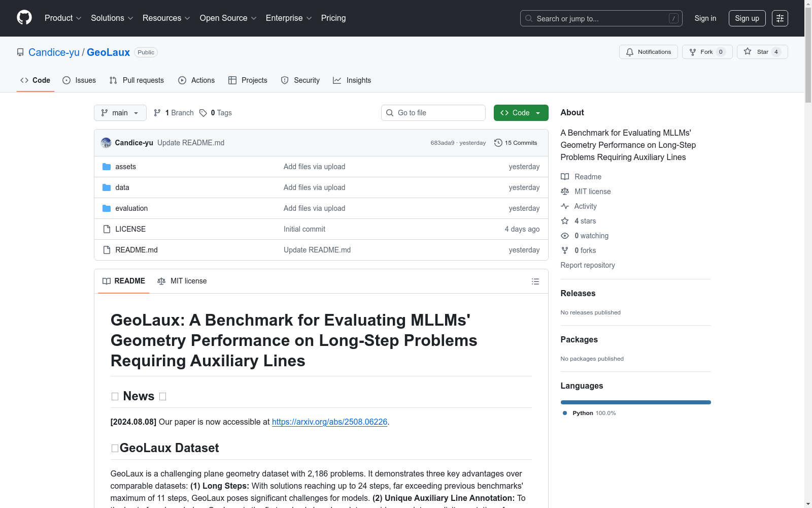This screenshot has height=508, width=812.
Task: Click the Report repository link
Action: [588, 265]
